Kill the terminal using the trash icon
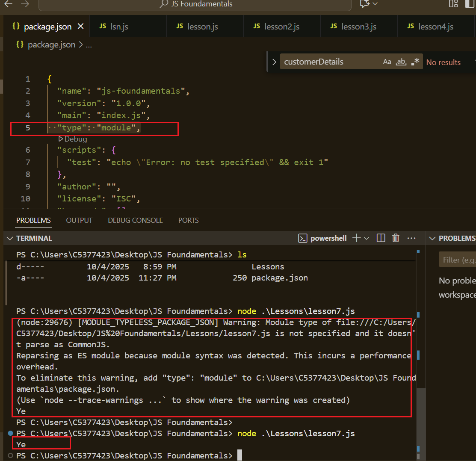 396,238
